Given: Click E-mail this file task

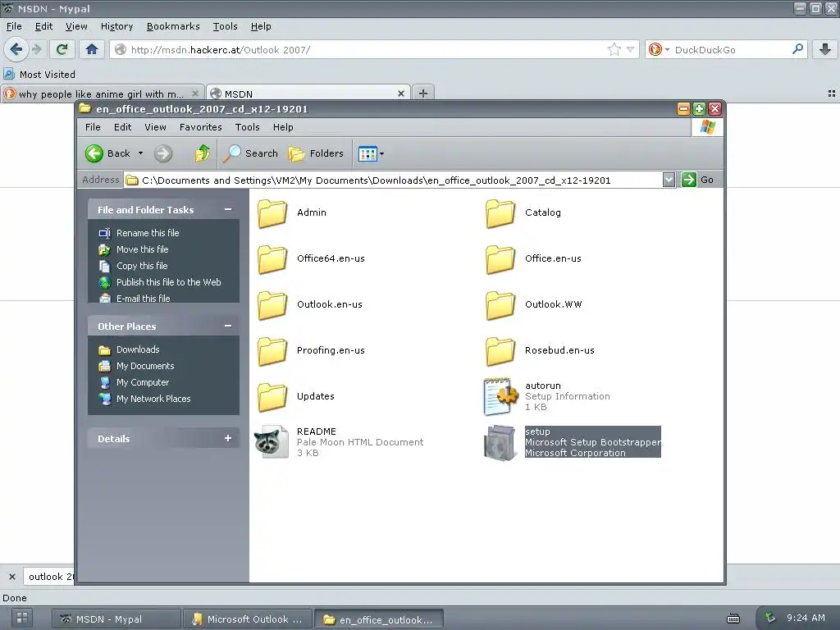Looking at the screenshot, I should 143,299.
